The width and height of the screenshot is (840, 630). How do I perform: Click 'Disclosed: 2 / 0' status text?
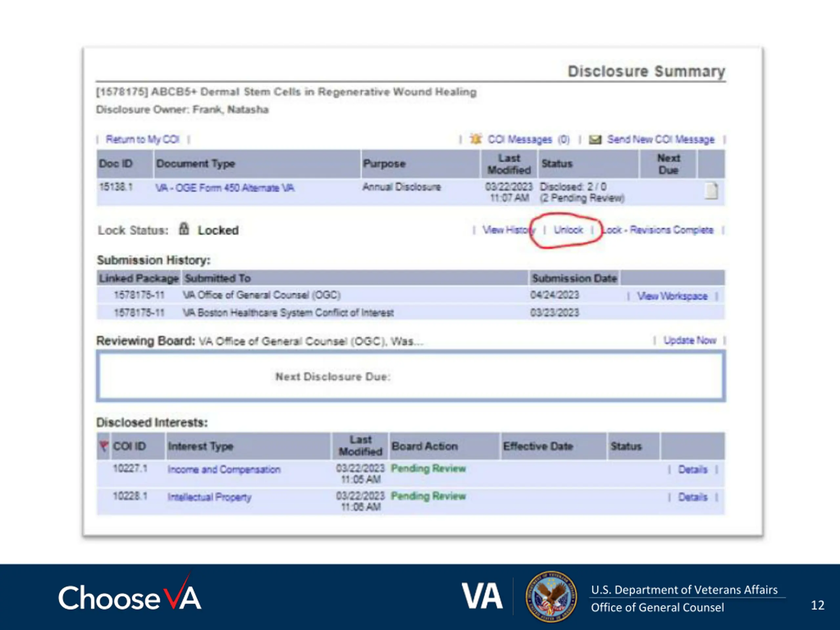(x=573, y=187)
